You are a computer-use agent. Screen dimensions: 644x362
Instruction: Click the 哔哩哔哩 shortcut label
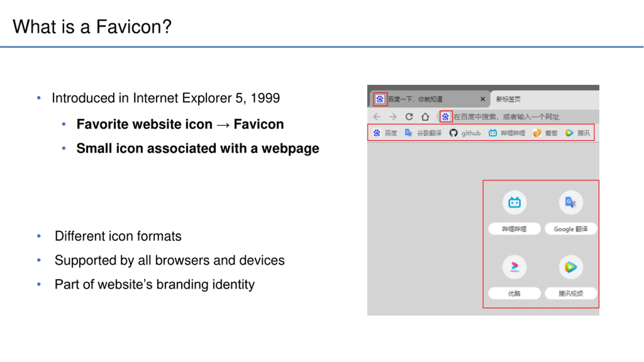(514, 229)
